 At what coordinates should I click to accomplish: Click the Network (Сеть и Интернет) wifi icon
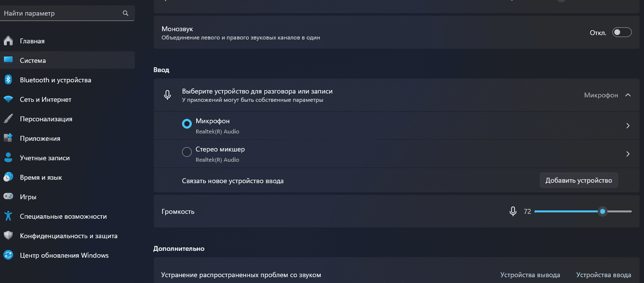pos(8,99)
